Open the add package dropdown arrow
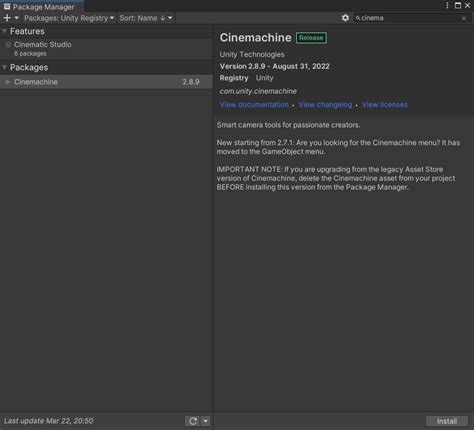 [16, 18]
